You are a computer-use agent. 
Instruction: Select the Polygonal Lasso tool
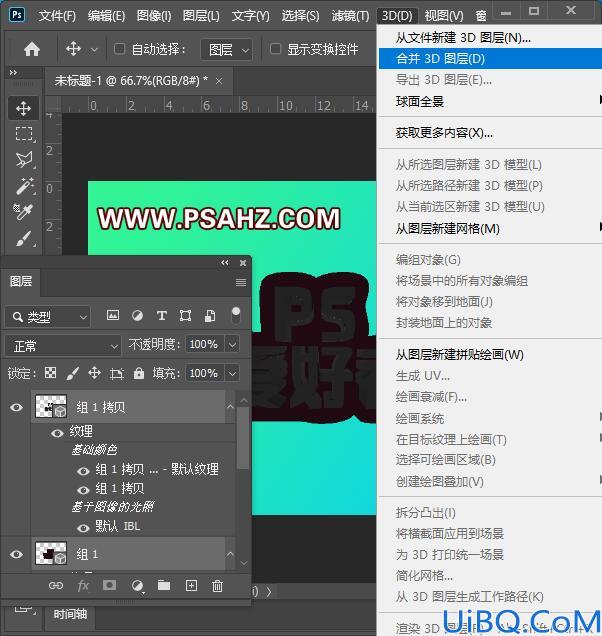pos(24,160)
